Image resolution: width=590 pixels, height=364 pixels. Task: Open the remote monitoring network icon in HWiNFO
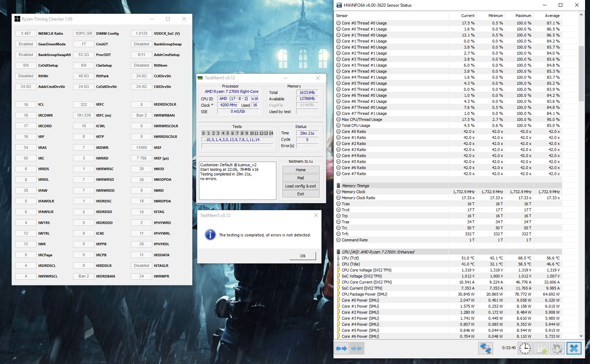pos(485,348)
